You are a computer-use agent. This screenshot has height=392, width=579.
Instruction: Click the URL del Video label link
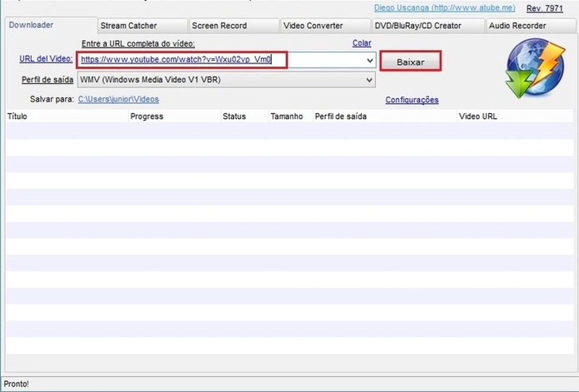46,59
